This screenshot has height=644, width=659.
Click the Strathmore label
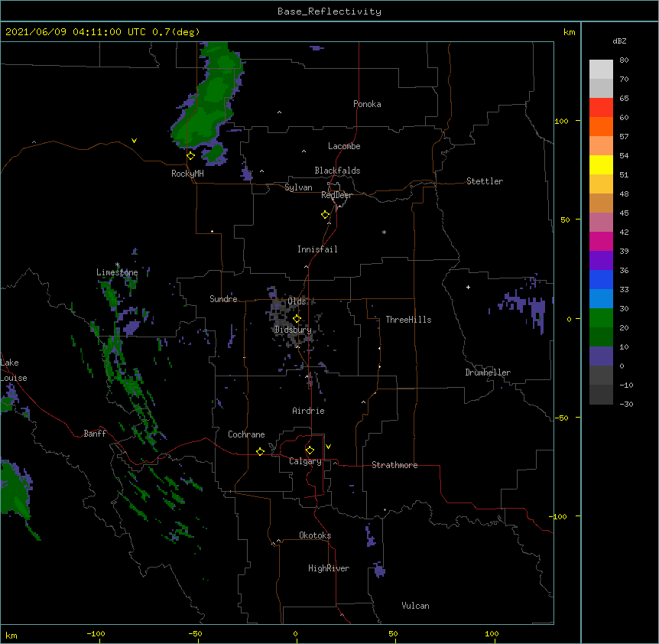coord(394,465)
